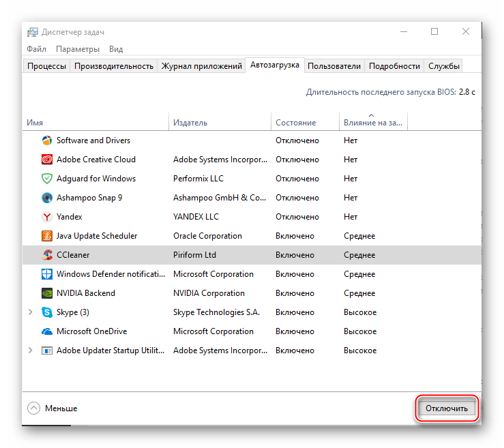Click the NVIDIA Backend row Среднее impact
This screenshot has width=504, height=448.
[x=359, y=293]
